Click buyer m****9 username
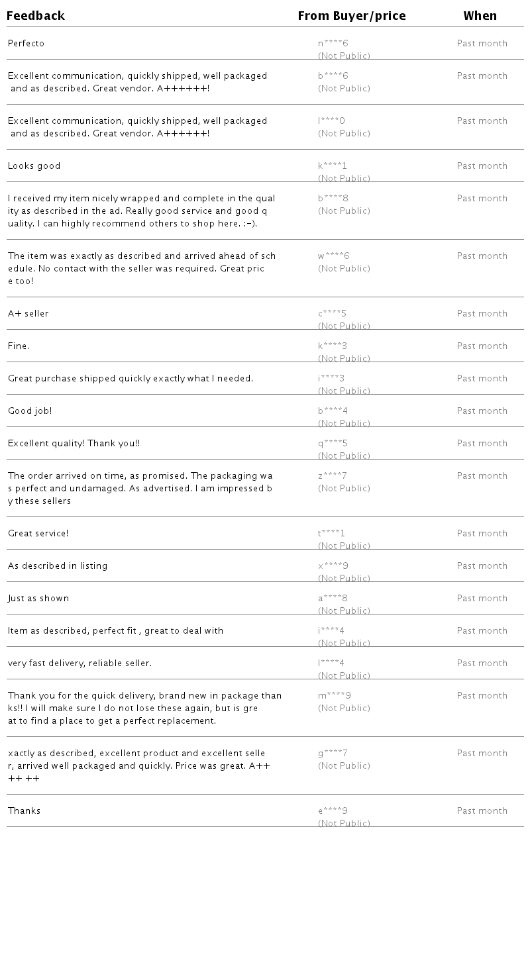This screenshot has width=530, height=980. tap(335, 696)
